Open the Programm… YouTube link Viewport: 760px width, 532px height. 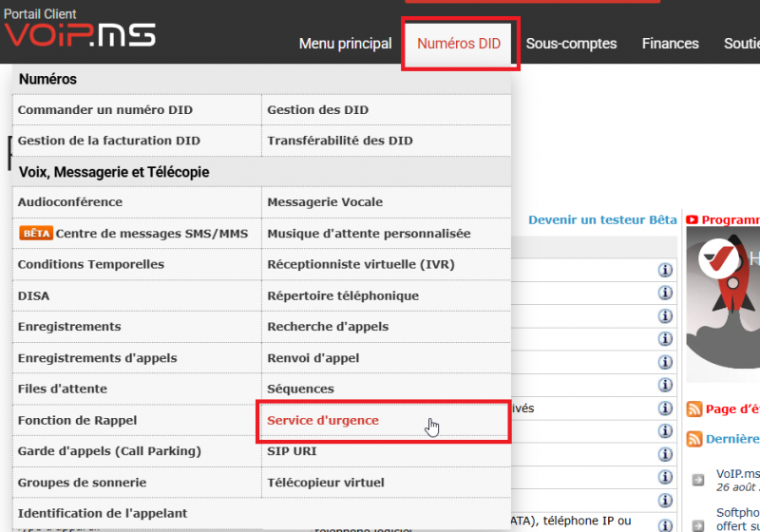pyautogui.click(x=731, y=220)
